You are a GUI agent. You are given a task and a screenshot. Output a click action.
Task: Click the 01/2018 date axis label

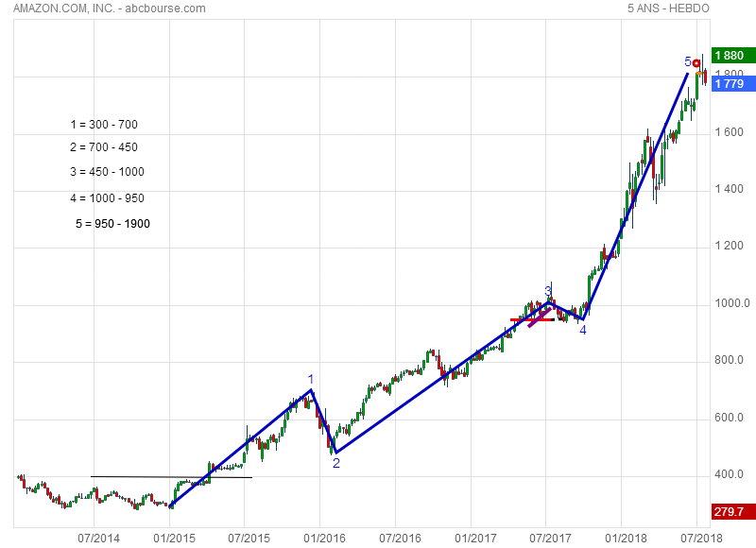tap(626, 538)
